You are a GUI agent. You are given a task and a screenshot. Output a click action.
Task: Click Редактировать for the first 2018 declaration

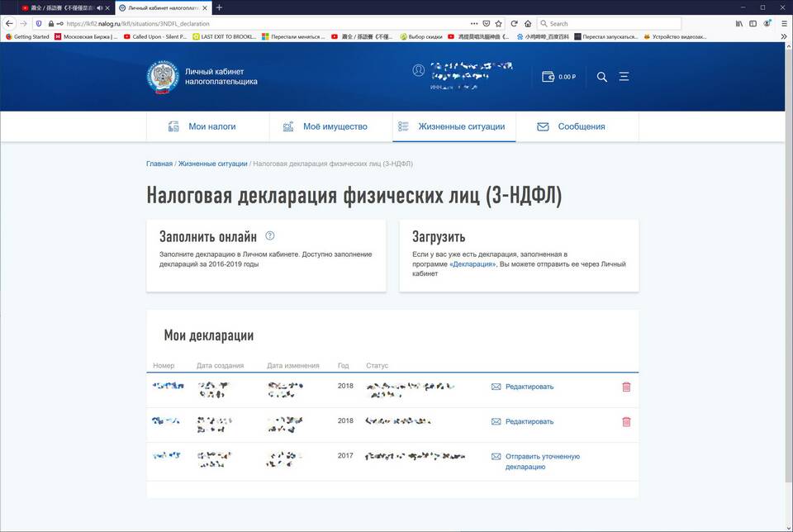coord(529,387)
